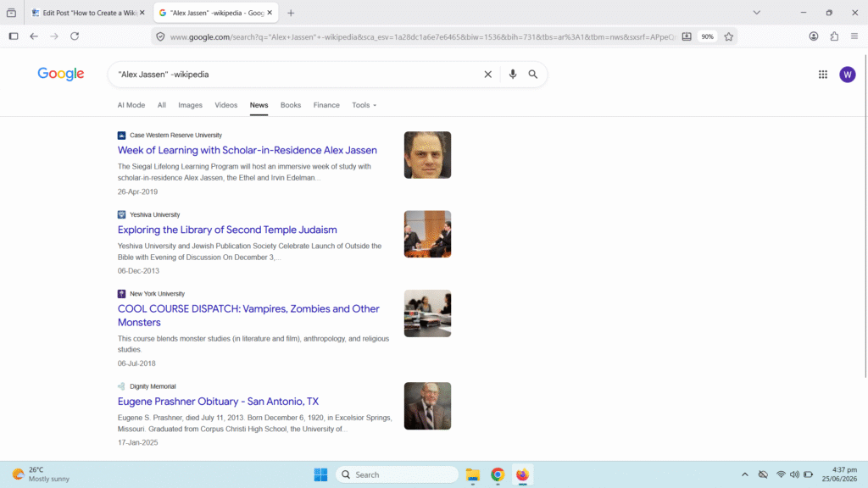The width and height of the screenshot is (868, 488).
Task: Close the "Alex Jassen" Google tab
Action: [x=270, y=13]
